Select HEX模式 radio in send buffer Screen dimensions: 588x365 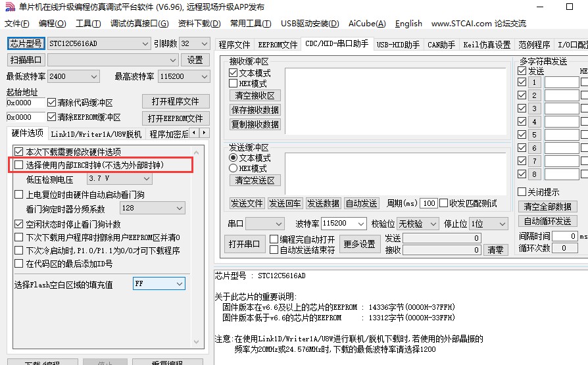coord(233,168)
